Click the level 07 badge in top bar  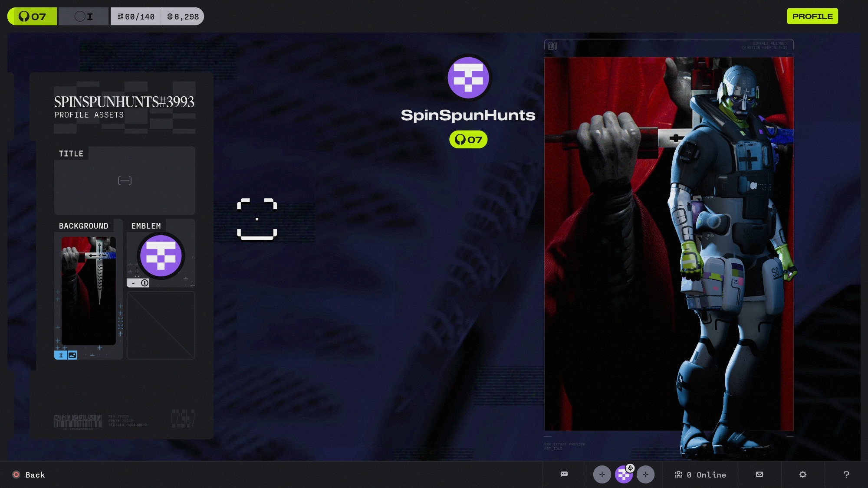pyautogui.click(x=32, y=16)
